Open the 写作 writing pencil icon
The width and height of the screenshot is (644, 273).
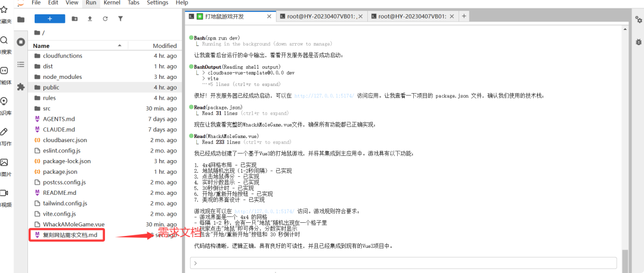tap(4, 132)
